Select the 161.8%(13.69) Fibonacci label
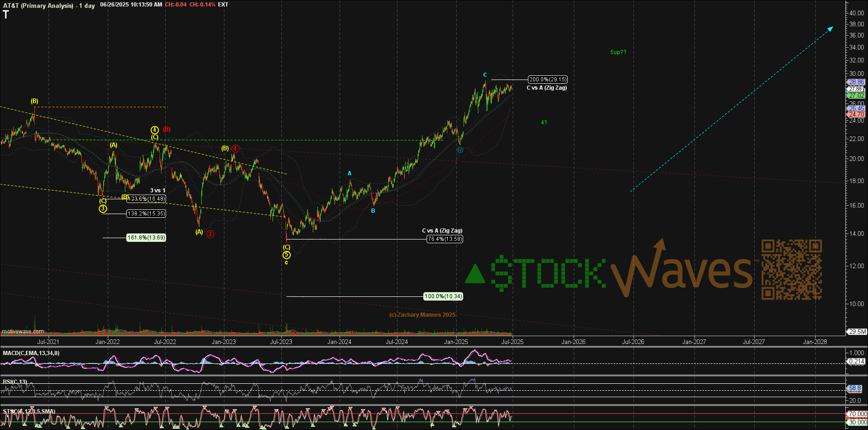The width and height of the screenshot is (868, 430). click(x=146, y=238)
